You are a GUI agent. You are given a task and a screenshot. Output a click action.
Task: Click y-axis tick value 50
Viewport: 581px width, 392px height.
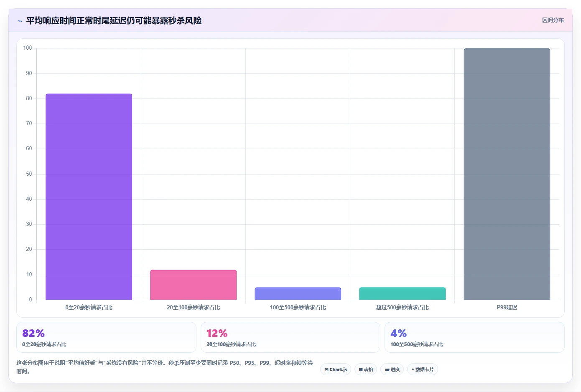point(29,174)
